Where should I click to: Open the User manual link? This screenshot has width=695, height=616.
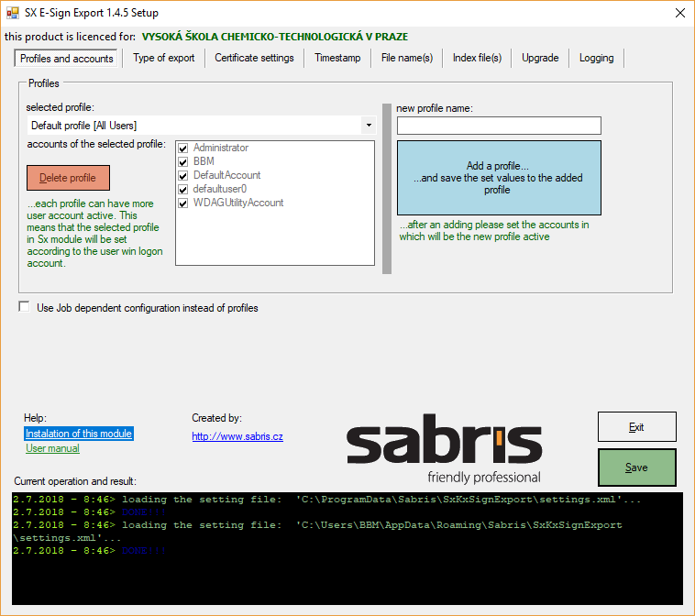click(52, 448)
